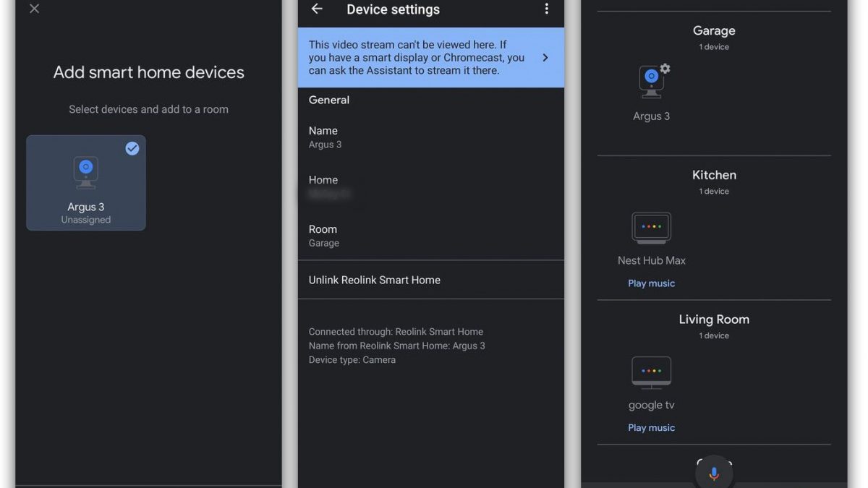The image size is (868, 488).
Task: Open the google tv device icon
Action: tap(651, 372)
